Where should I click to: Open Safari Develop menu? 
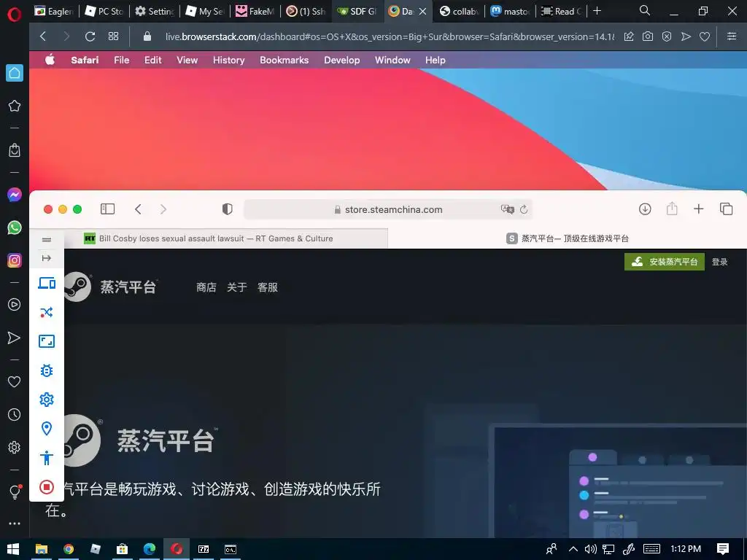click(x=341, y=60)
